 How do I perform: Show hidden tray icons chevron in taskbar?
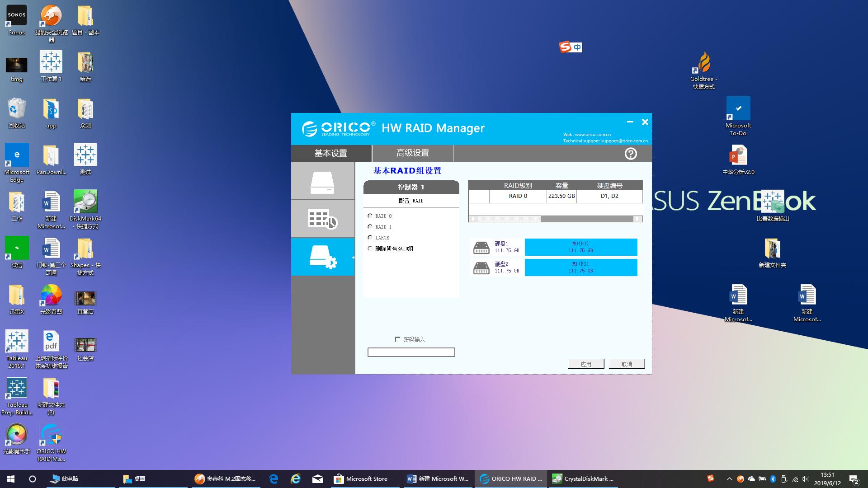pos(729,479)
